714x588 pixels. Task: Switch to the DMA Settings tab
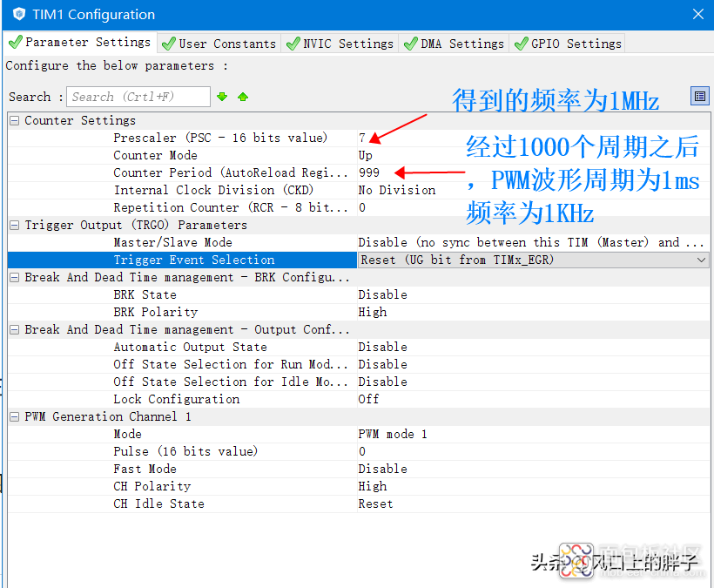(454, 44)
